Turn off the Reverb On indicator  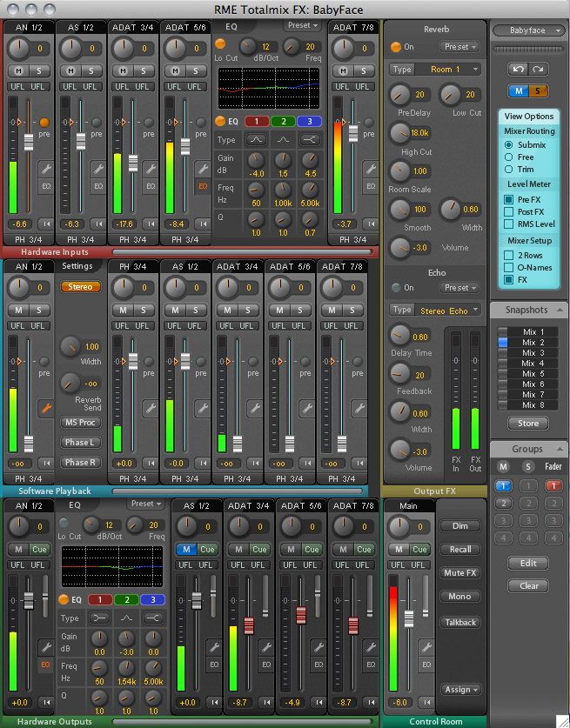coord(396,46)
